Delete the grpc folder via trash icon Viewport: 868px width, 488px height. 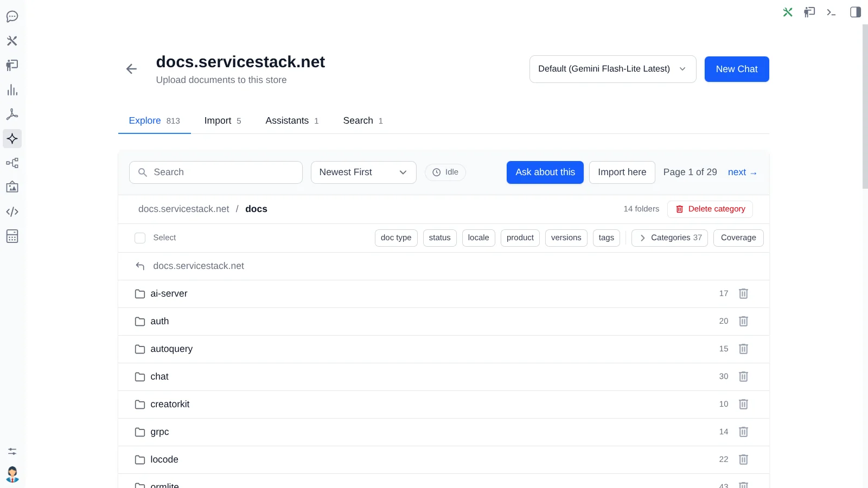coord(743,432)
